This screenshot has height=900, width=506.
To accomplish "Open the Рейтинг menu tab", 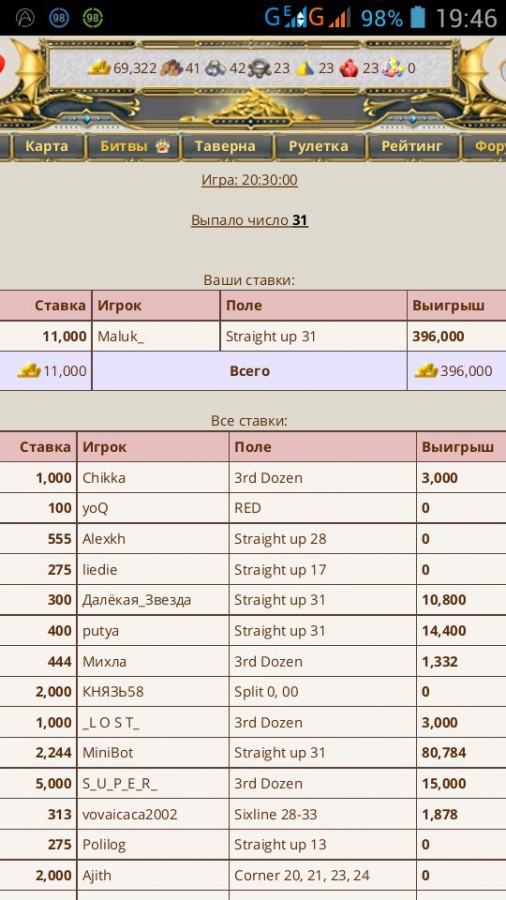I will coord(412,146).
